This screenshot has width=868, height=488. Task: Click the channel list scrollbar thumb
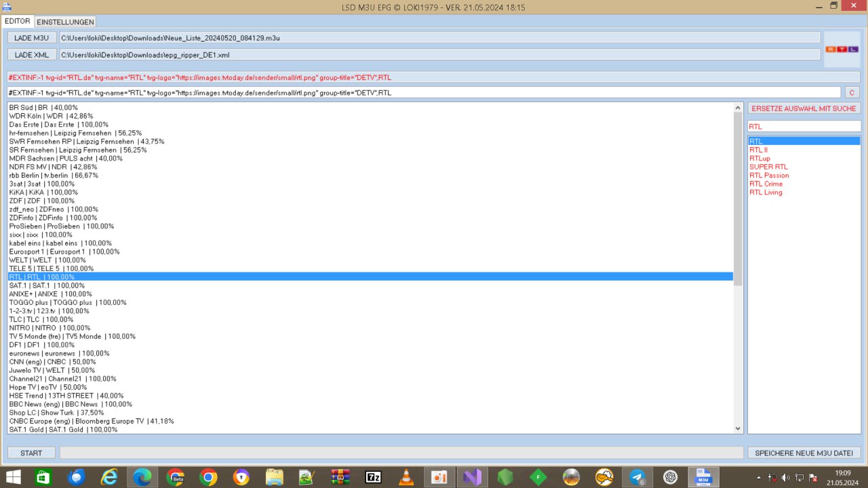(x=738, y=199)
